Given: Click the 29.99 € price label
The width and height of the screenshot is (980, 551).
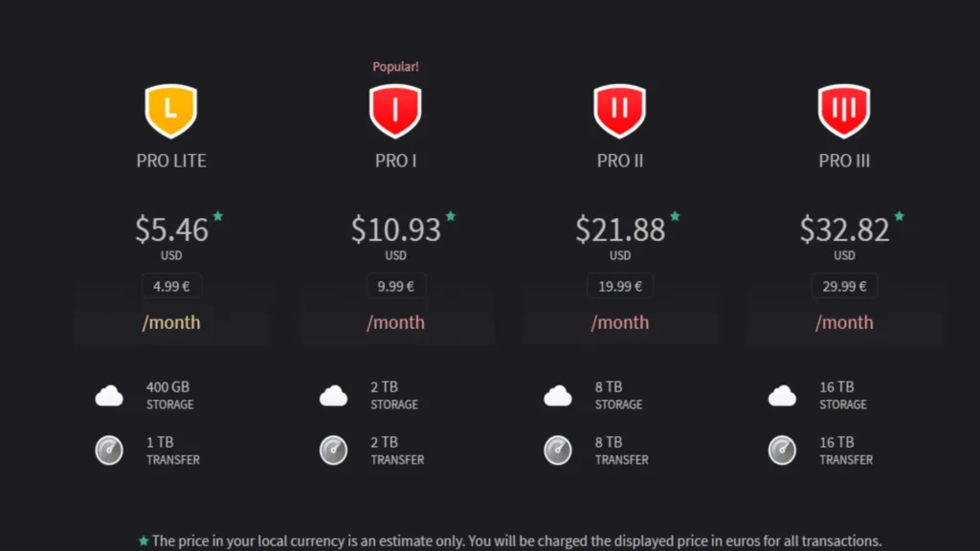Looking at the screenshot, I should 844,285.
